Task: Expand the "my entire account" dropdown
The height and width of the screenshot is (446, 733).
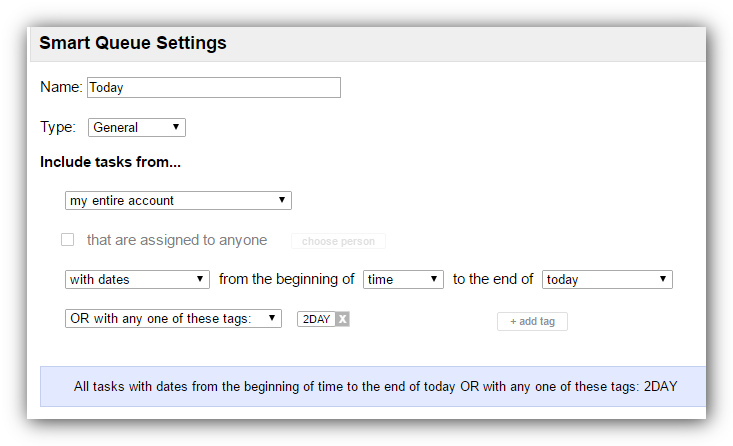Action: 178,201
